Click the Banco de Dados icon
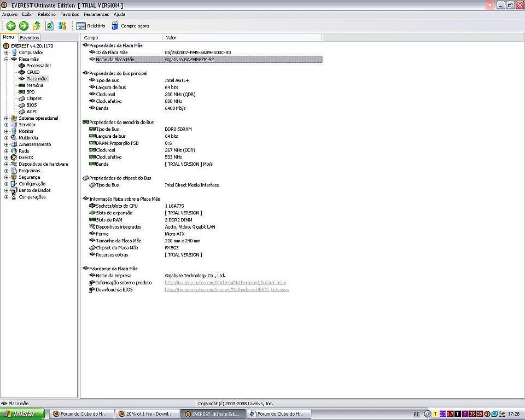 [x=14, y=190]
